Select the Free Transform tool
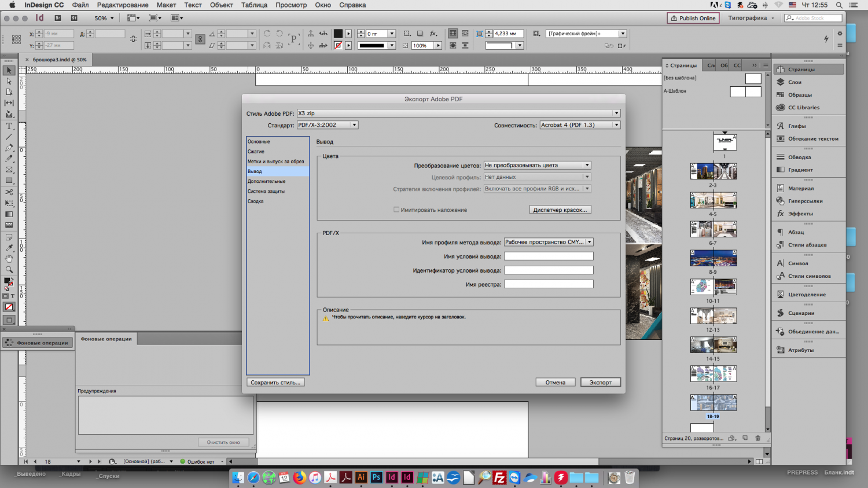The image size is (868, 488). 9,203
